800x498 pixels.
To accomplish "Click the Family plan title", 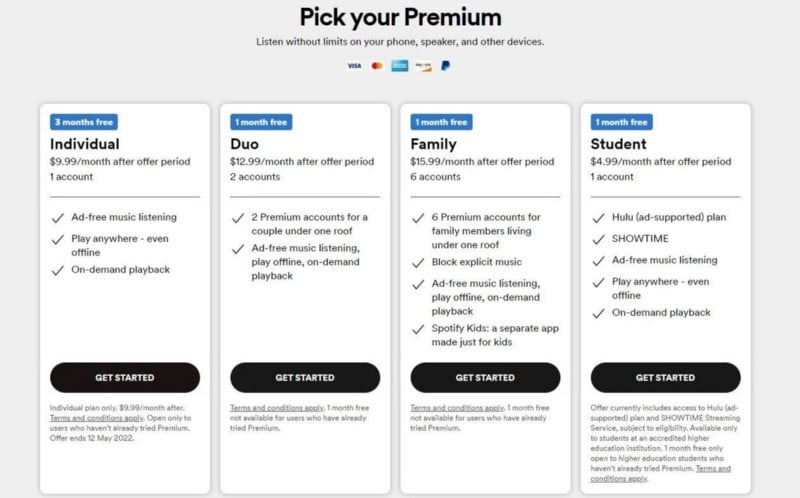I will [433, 144].
